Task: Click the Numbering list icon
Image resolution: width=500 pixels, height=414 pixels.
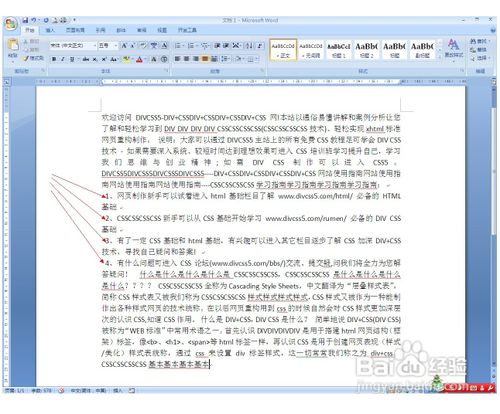Action: coord(192,46)
